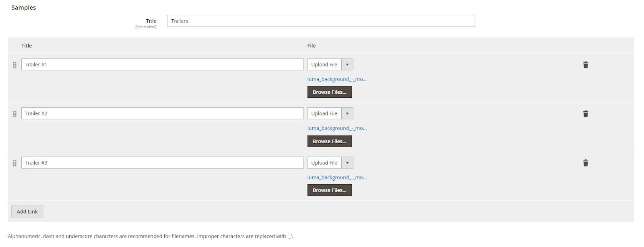Grab the drag handle for Trailer #3
644x247 pixels.
[14, 163]
